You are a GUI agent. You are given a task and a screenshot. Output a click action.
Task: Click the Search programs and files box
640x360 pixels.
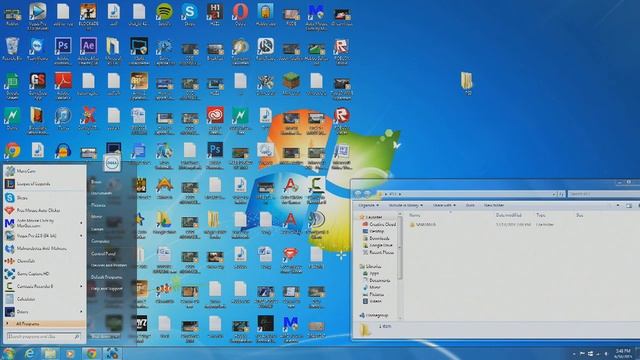pos(44,337)
